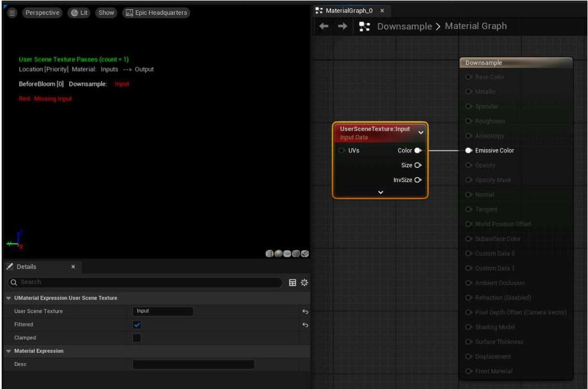Viewport: 588px width, 389px height.
Task: Click the Desc text input field
Action: click(193, 364)
